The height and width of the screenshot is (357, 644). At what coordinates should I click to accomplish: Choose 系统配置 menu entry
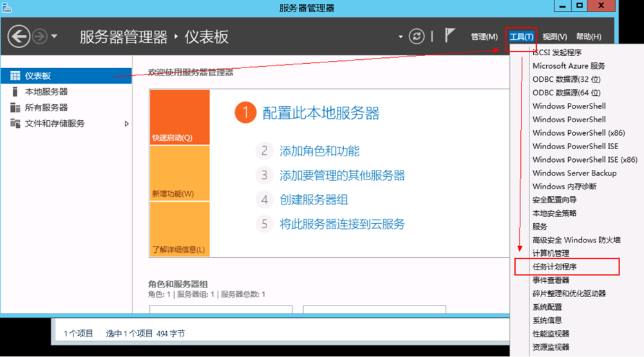[x=547, y=307]
